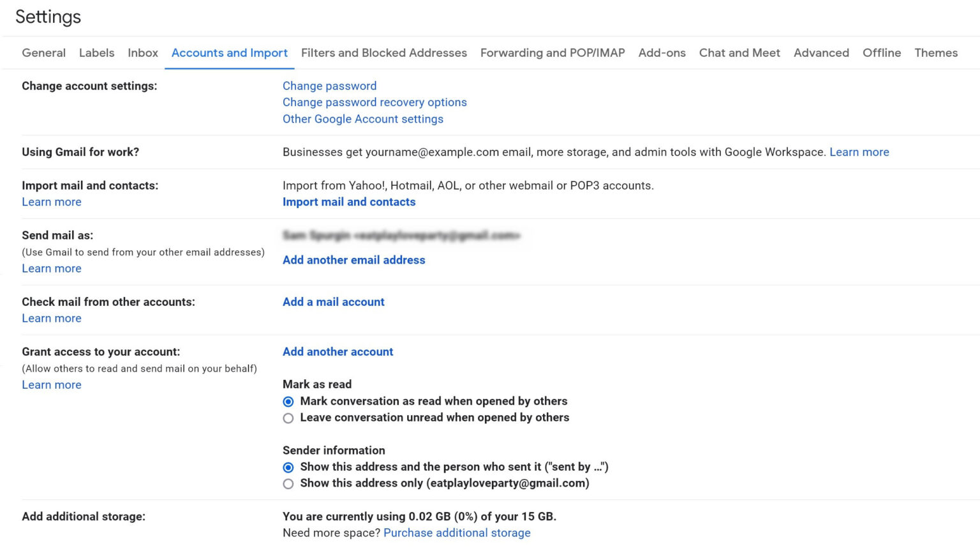
Task: Switch to the Inbox tab
Action: point(142,53)
